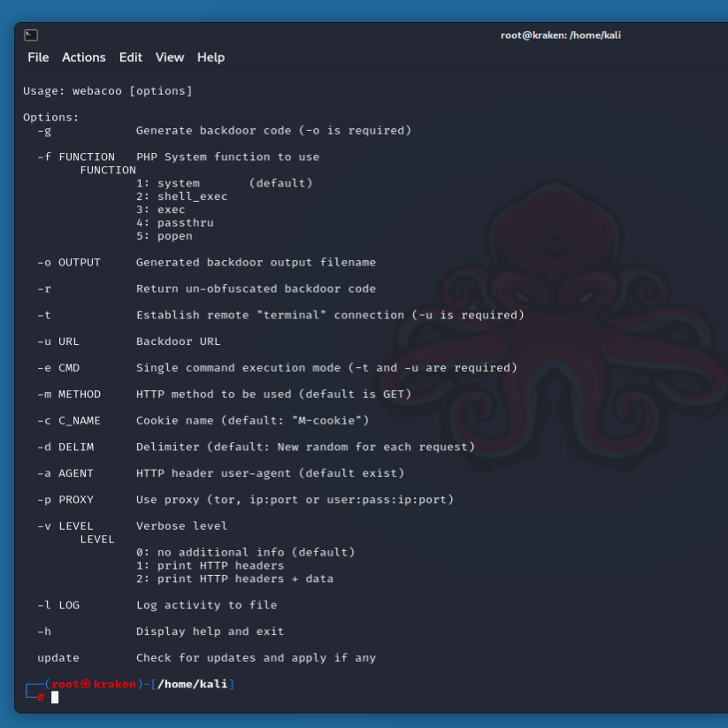The image size is (728, 728).
Task: Click the "update" command text
Action: tap(58, 658)
